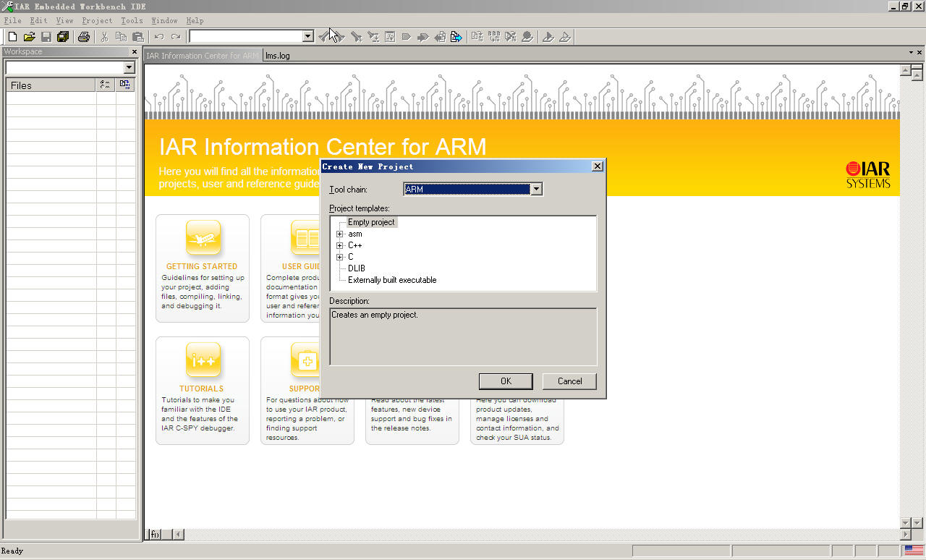Click build status column icon in Files header
This screenshot has width=926, height=560.
coord(106,85)
